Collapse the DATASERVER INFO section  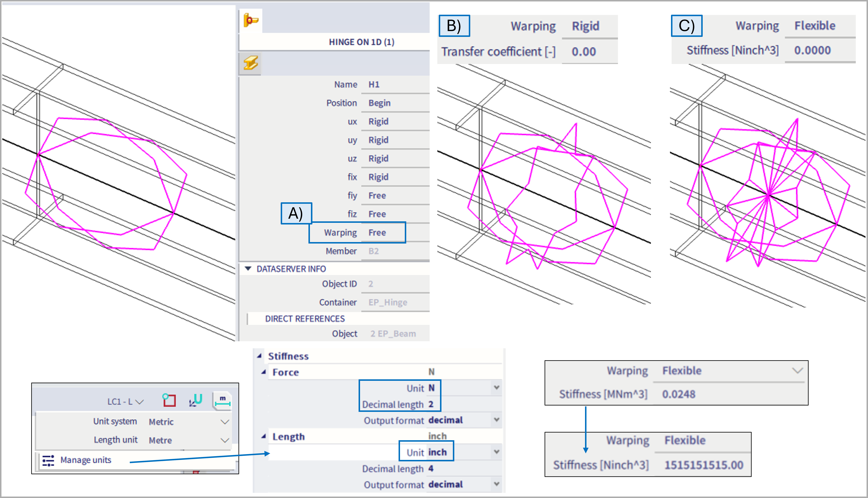tap(248, 269)
